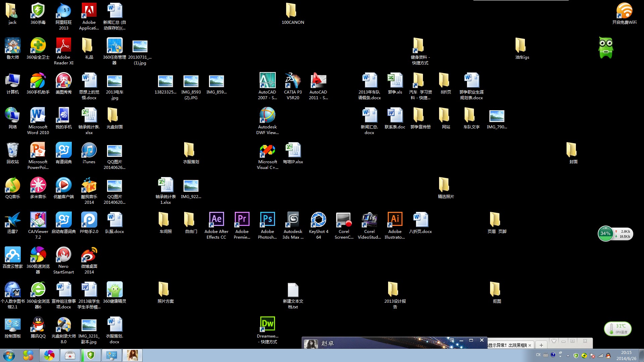Open the Adobe After Effects CC shortcut
Screen dimensions: 644x362
[x=216, y=225]
